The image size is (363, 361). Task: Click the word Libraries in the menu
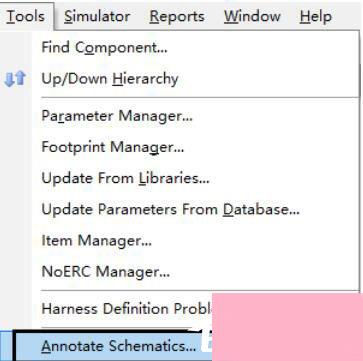174,178
